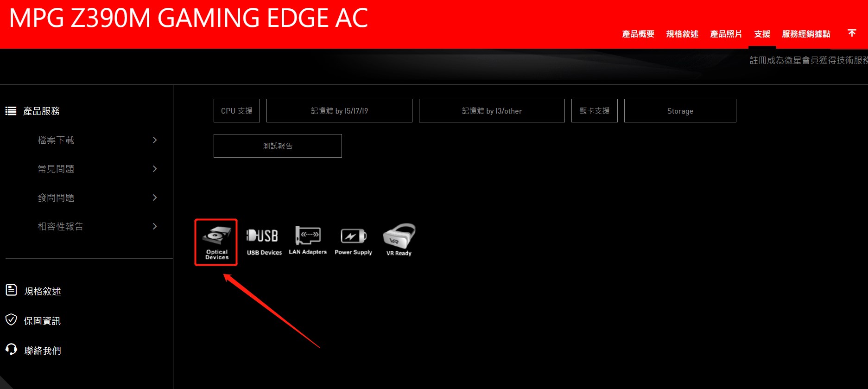868x389 pixels.
Task: Open the VR Ready headset icon
Action: pos(399,240)
